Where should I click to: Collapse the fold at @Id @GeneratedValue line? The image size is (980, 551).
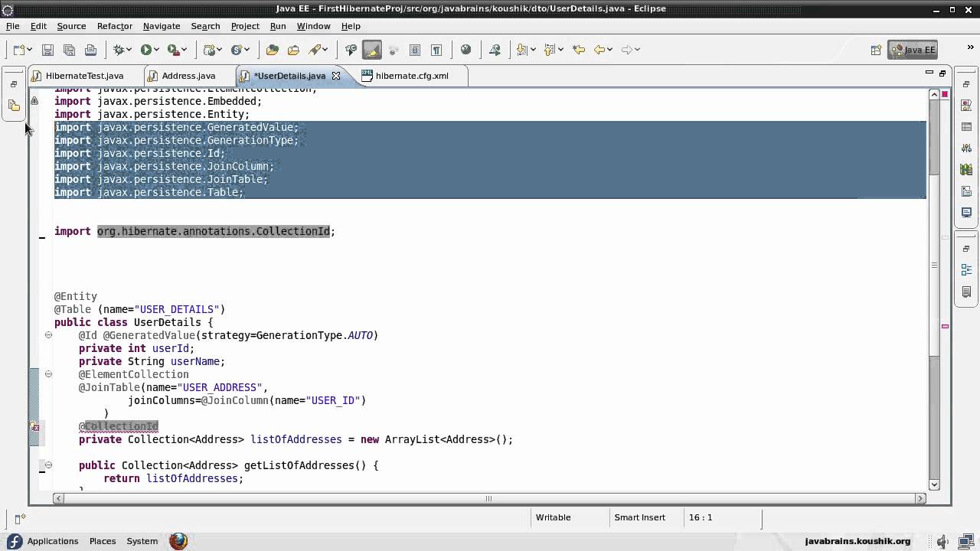click(x=48, y=335)
